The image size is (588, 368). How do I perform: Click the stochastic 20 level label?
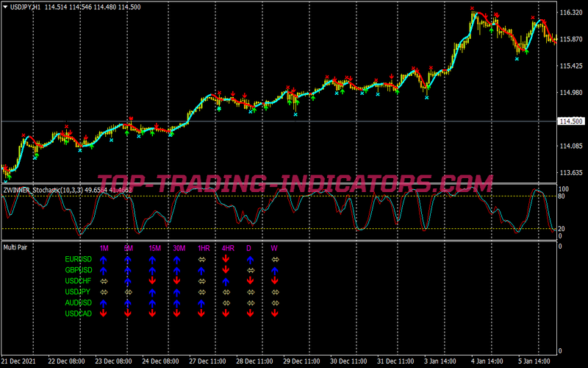pos(562,229)
